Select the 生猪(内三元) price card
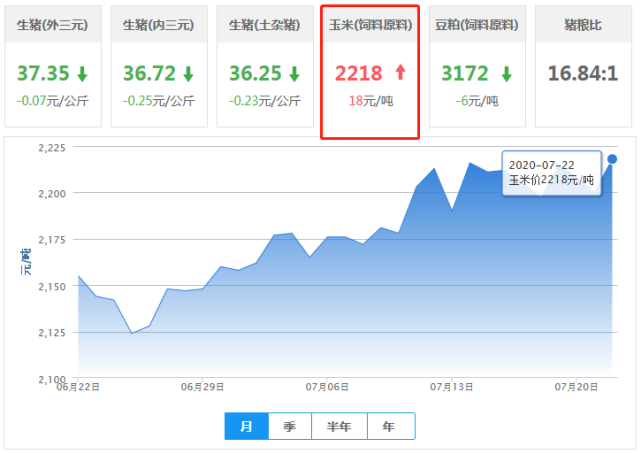 coord(159,66)
